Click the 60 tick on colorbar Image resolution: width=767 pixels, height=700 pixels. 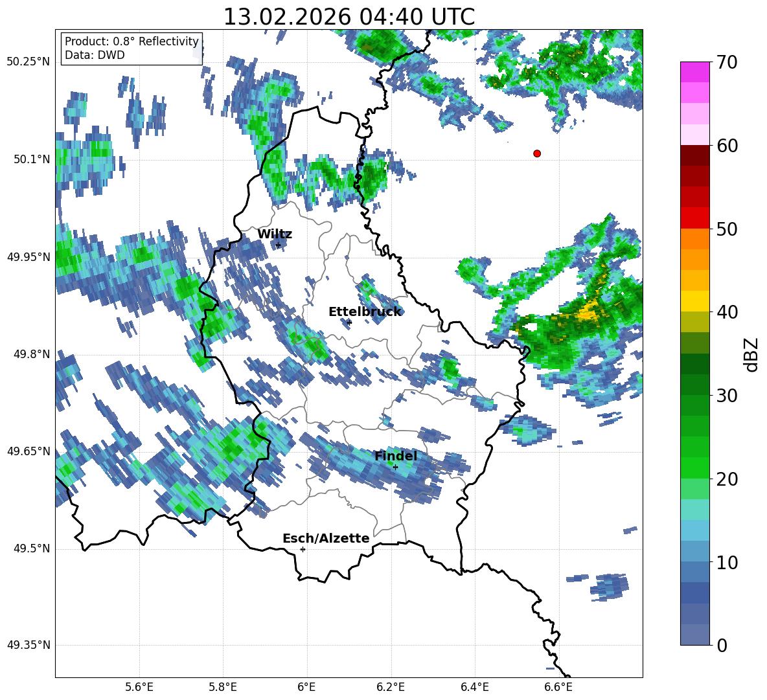727,146
